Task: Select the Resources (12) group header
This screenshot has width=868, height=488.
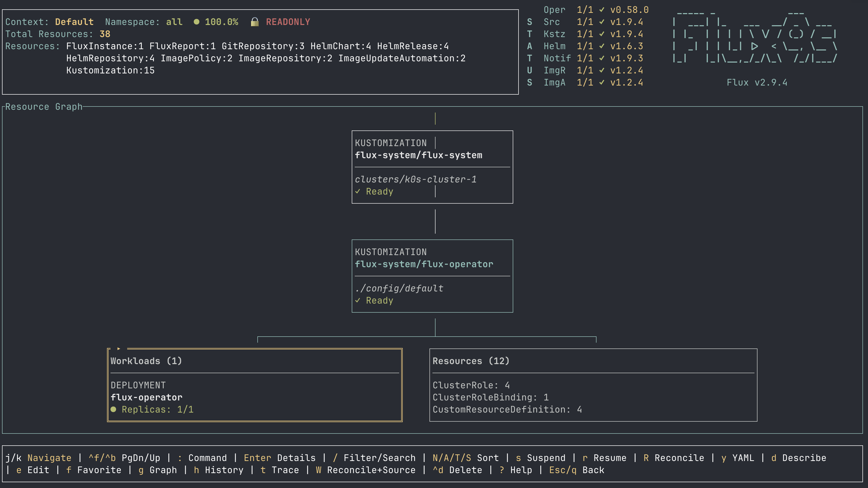Action: (x=471, y=361)
